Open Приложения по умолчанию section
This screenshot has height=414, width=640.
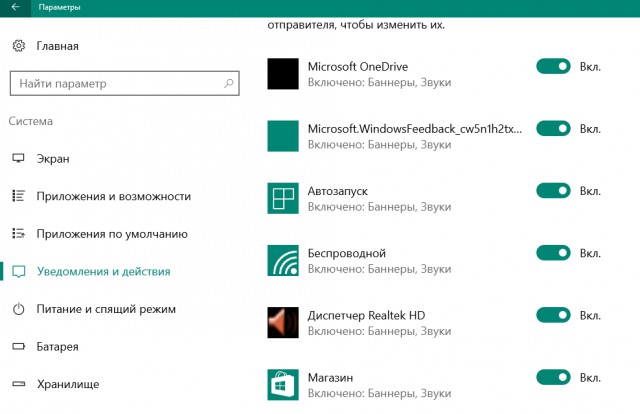tap(112, 234)
